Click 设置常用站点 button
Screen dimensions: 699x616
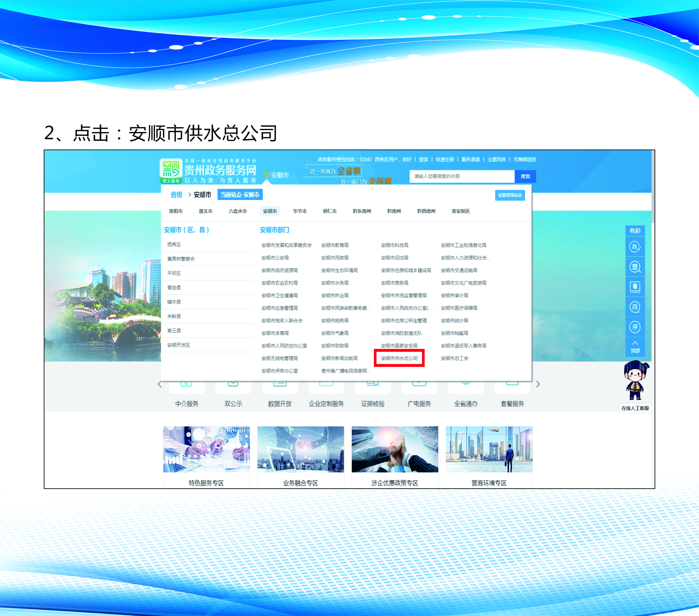pos(510,195)
